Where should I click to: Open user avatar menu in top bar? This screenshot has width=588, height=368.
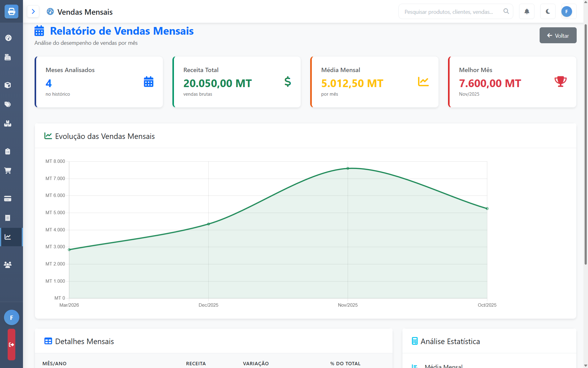(567, 12)
